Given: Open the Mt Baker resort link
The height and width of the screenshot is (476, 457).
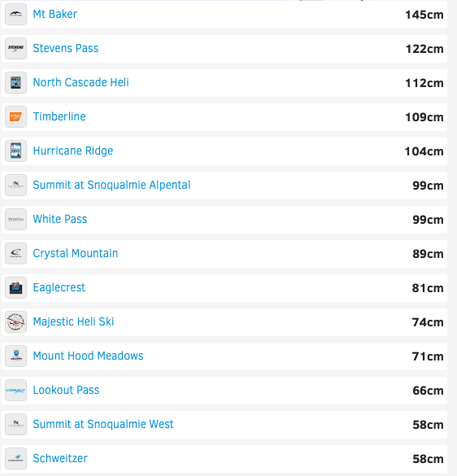Looking at the screenshot, I should pyautogui.click(x=55, y=15).
